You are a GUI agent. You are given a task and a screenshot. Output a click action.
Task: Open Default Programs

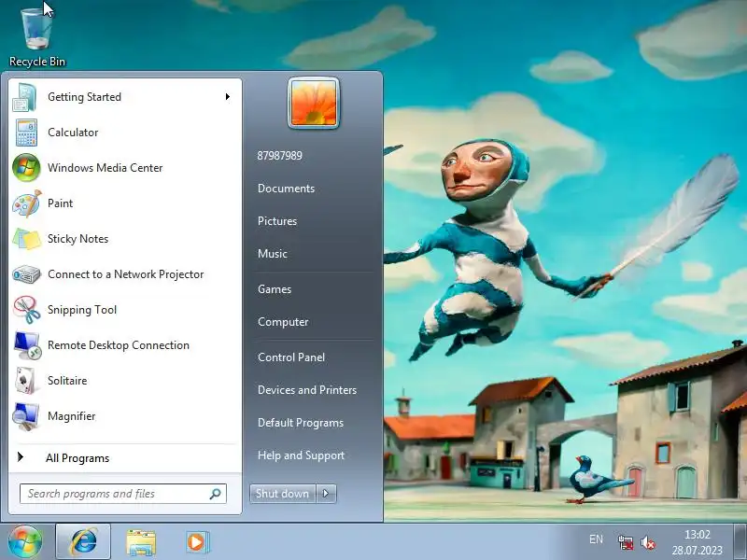click(x=301, y=423)
